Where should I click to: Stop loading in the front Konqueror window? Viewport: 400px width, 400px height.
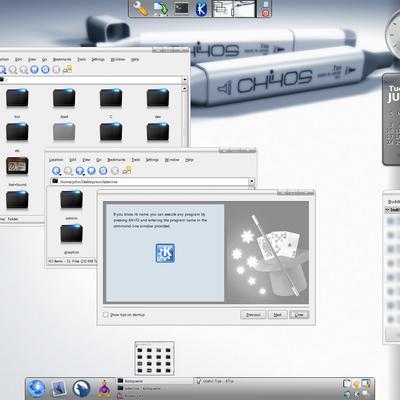[x=115, y=171]
